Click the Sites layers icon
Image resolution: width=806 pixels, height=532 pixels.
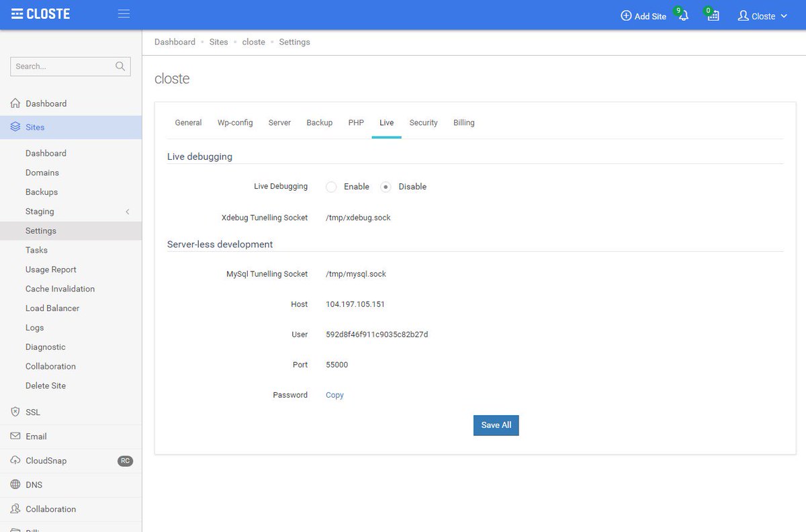15,127
